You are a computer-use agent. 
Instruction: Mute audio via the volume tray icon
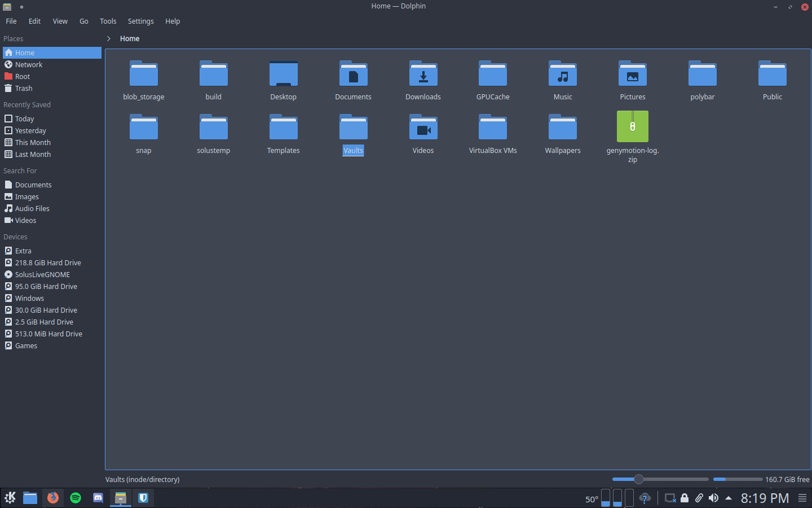[x=713, y=498]
